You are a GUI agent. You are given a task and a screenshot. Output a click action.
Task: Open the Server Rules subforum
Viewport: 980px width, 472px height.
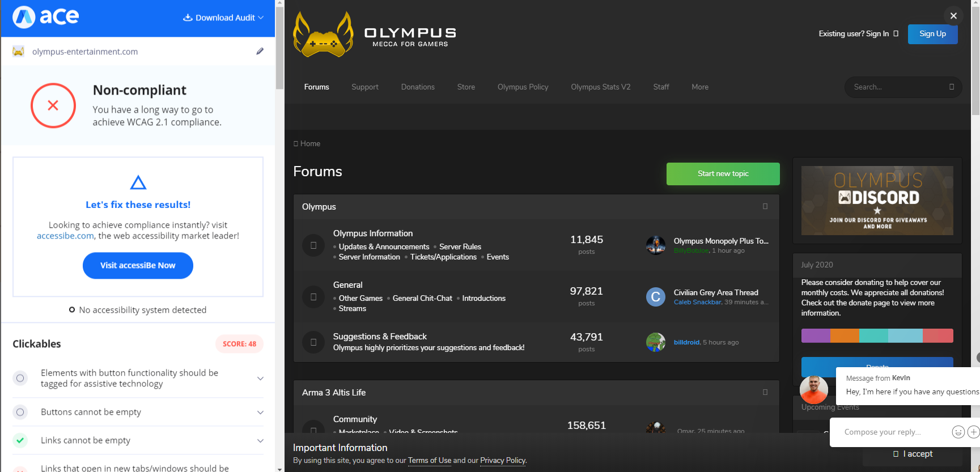(x=460, y=246)
